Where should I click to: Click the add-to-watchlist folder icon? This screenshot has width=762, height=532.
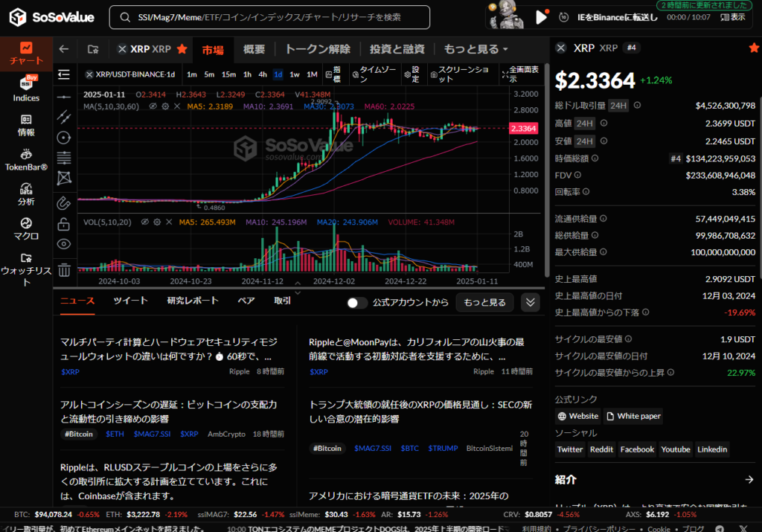tap(93, 49)
